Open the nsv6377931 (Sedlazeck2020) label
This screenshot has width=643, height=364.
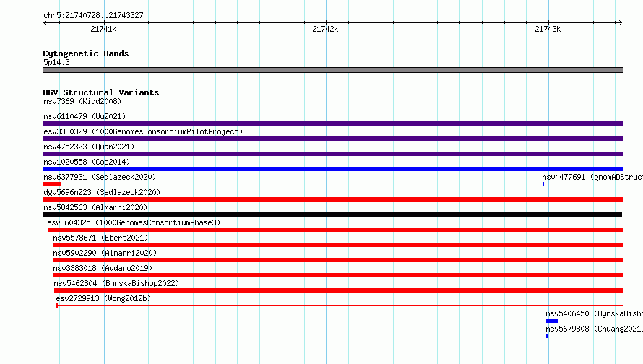(x=100, y=177)
